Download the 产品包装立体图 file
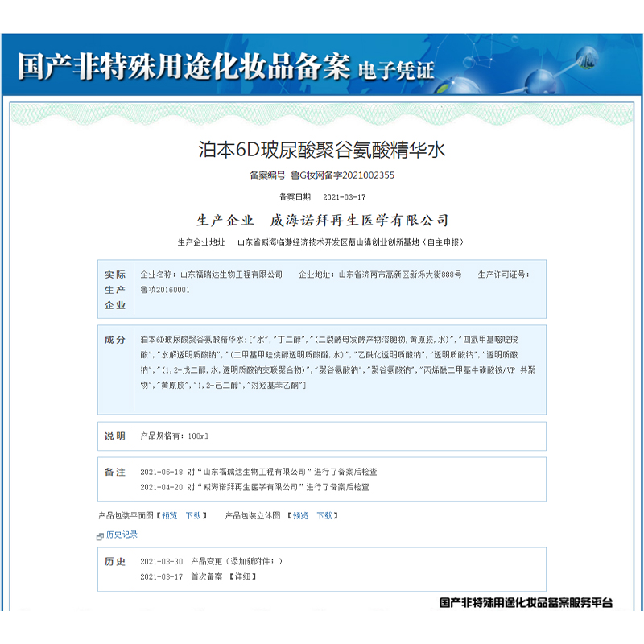The width and height of the screenshot is (644, 644). pos(324,515)
